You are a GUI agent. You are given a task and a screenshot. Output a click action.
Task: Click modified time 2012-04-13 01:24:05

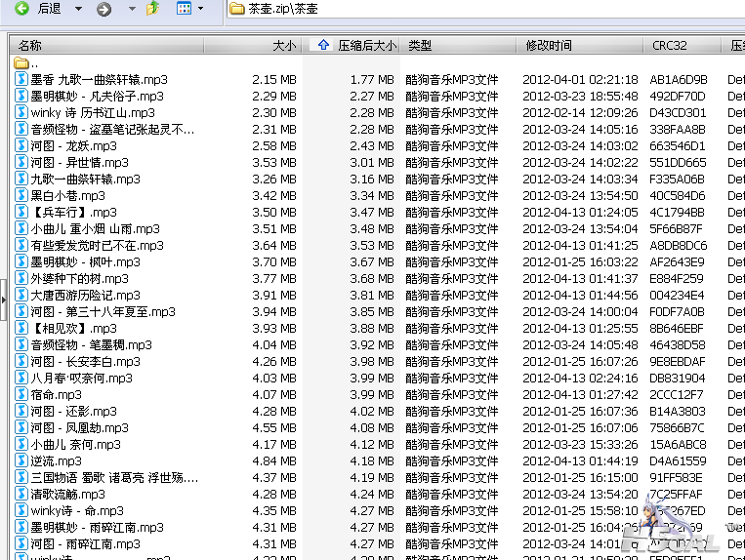pyautogui.click(x=580, y=213)
